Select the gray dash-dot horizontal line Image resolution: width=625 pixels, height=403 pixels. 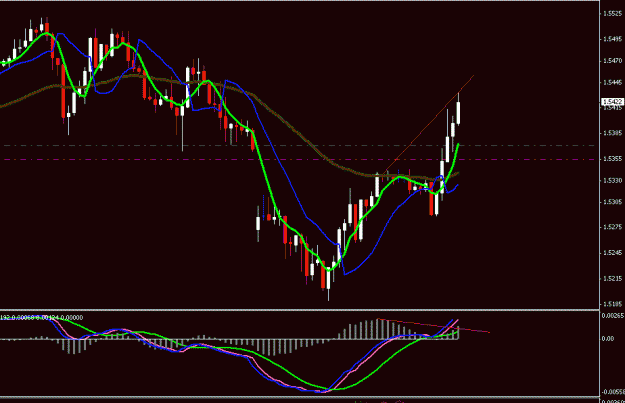(x=299, y=145)
